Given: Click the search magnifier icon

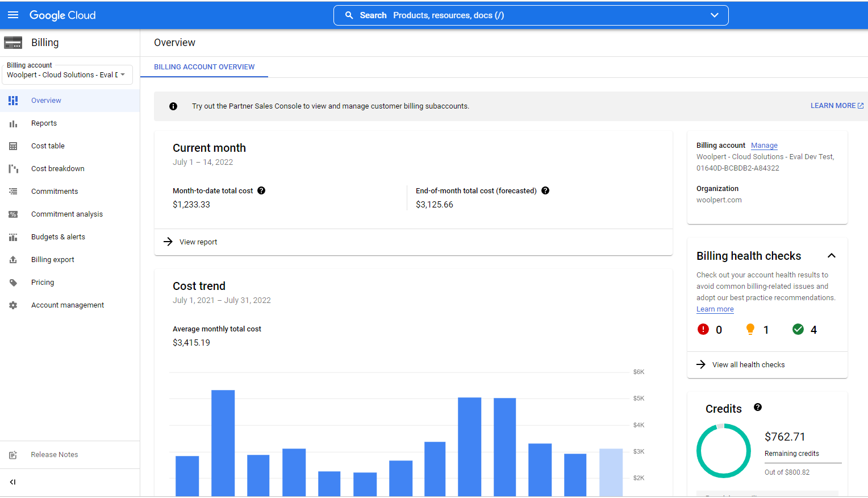Looking at the screenshot, I should pyautogui.click(x=349, y=15).
